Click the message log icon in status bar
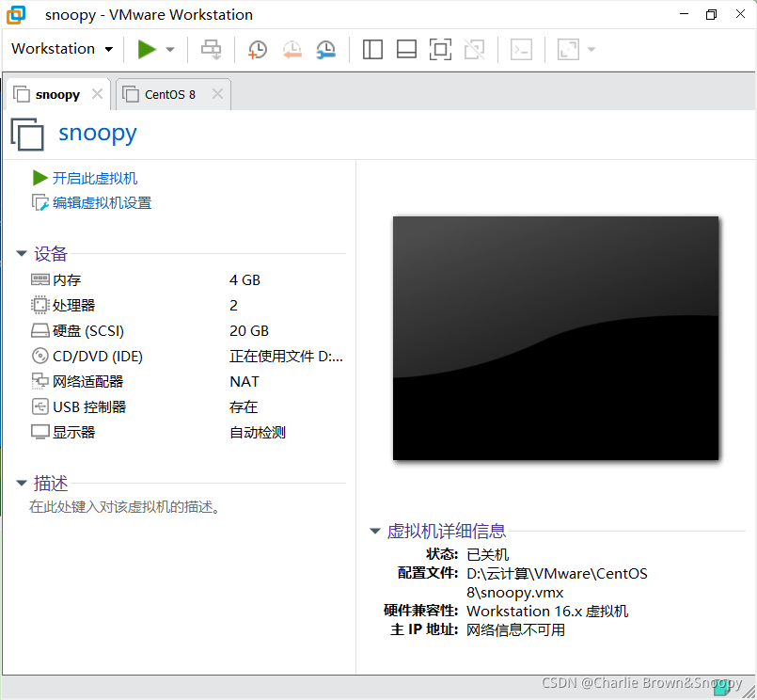The width and height of the screenshot is (757, 700). pyautogui.click(x=722, y=688)
